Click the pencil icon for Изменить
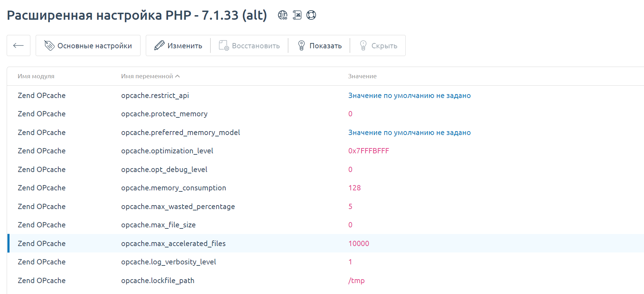The image size is (644, 294). click(x=159, y=45)
